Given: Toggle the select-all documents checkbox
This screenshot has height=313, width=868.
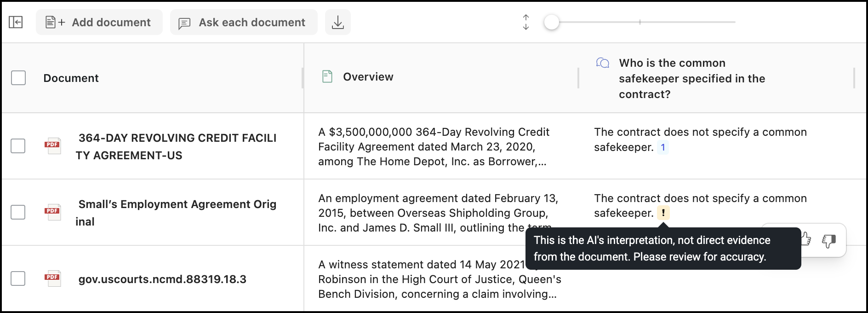Looking at the screenshot, I should pyautogui.click(x=18, y=78).
